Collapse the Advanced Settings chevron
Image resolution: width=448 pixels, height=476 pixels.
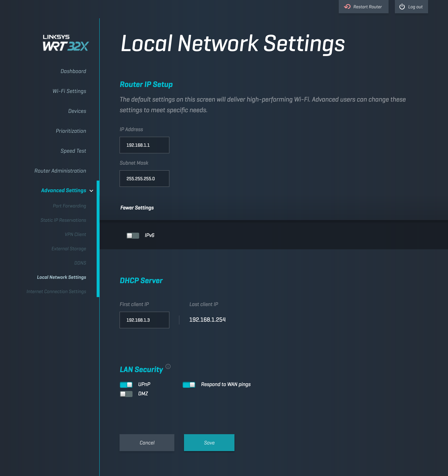pyautogui.click(x=91, y=191)
